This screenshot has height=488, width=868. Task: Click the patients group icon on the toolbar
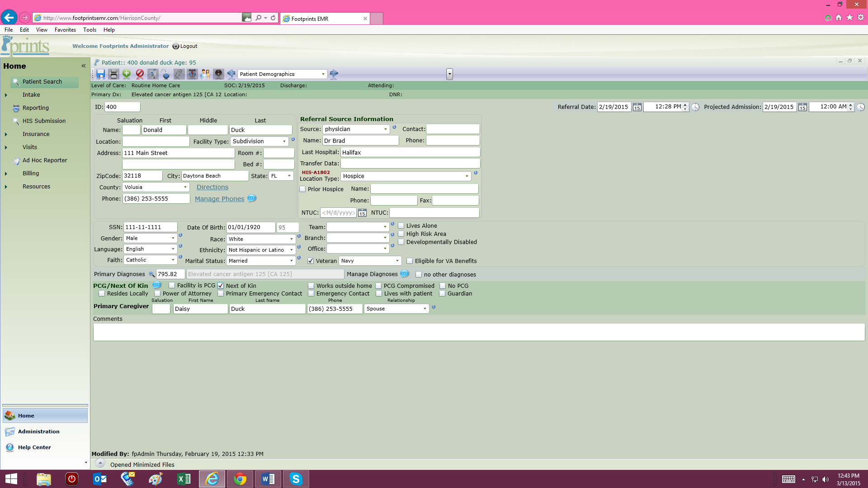205,74
